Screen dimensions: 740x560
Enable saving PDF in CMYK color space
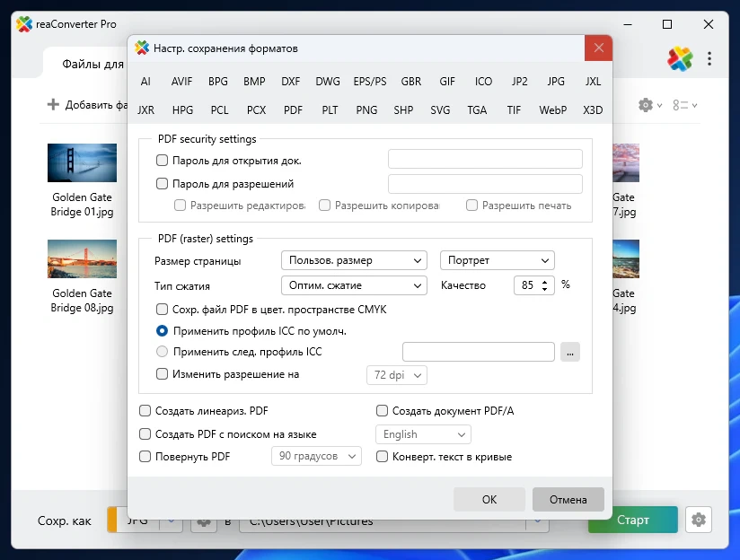pyautogui.click(x=162, y=310)
